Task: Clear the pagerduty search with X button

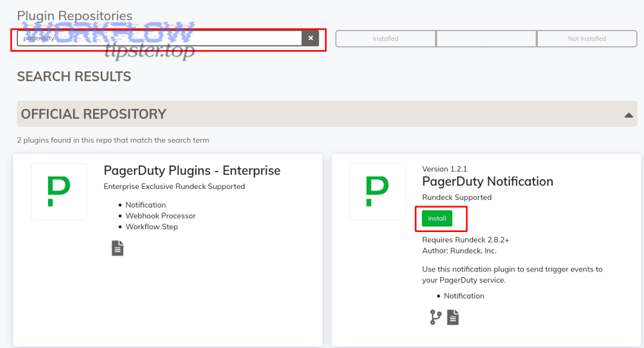Action: [x=311, y=38]
